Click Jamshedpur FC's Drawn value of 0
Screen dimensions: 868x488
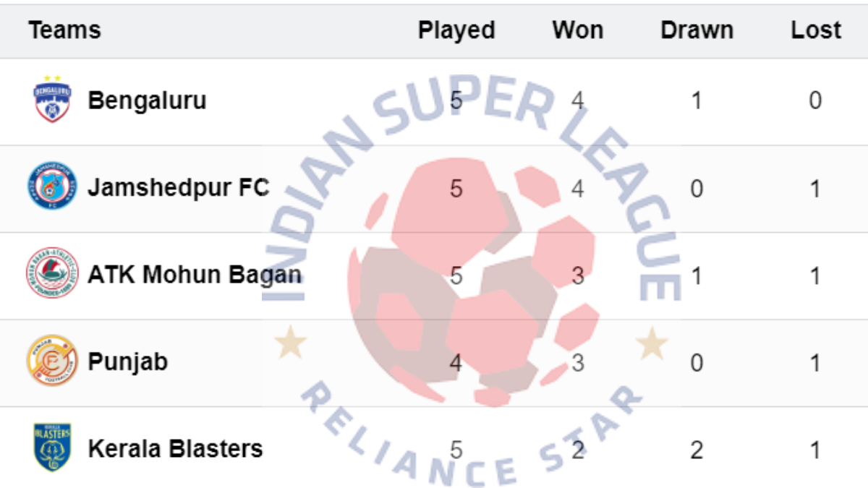(x=697, y=189)
